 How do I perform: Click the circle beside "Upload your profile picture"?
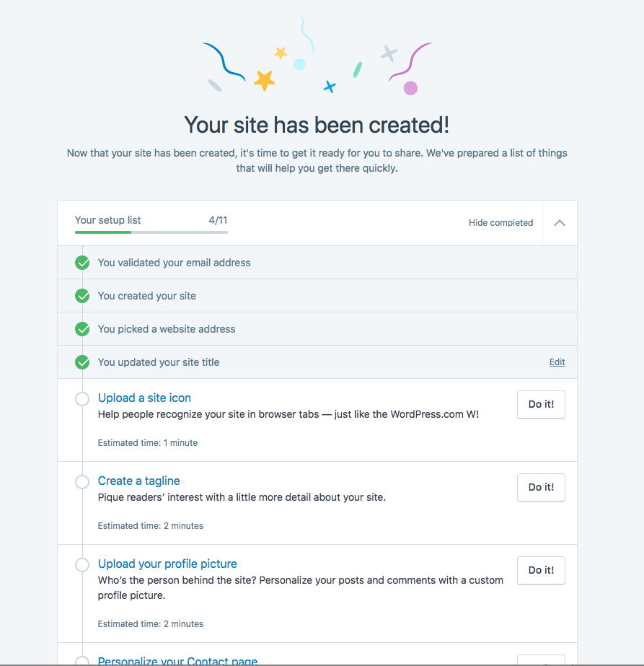click(81, 564)
